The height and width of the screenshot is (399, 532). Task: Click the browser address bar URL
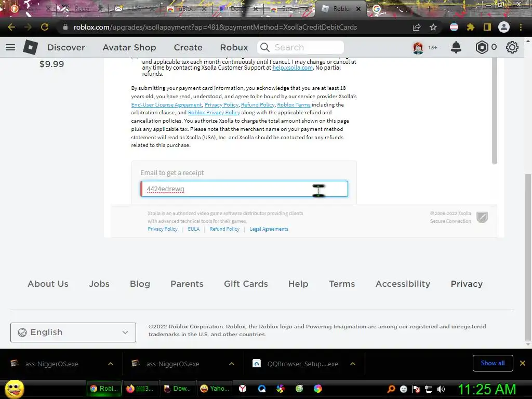[215, 27]
